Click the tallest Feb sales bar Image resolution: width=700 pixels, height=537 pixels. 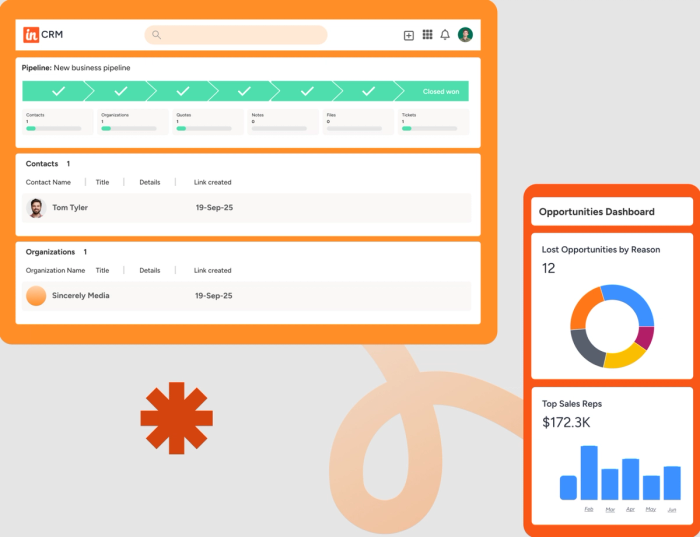589,472
